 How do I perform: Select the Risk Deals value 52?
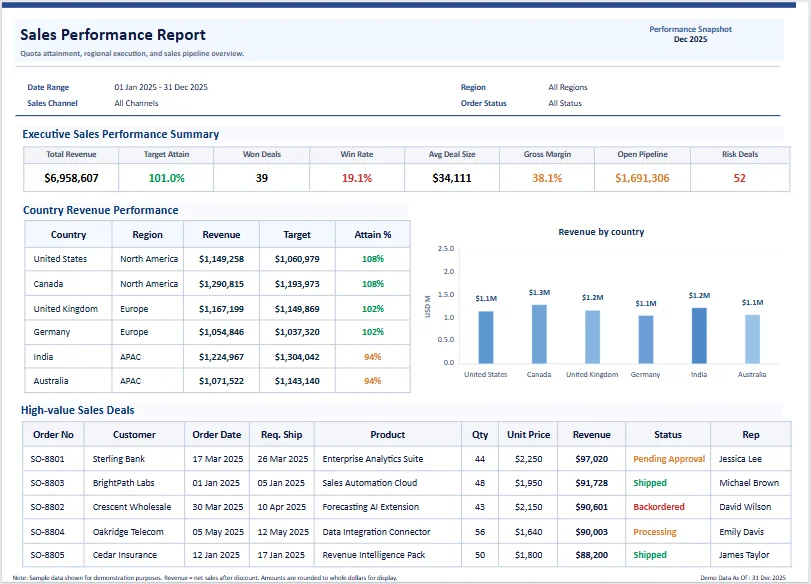pyautogui.click(x=740, y=178)
